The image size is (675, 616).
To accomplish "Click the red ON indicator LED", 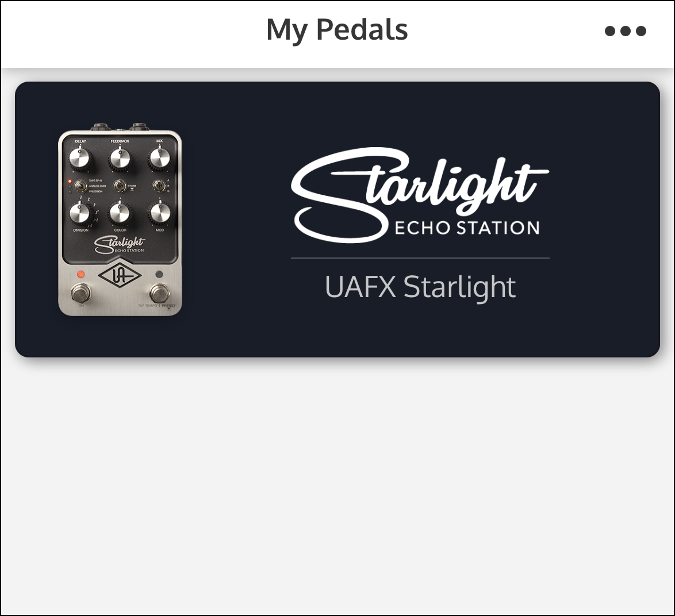I will point(80,274).
